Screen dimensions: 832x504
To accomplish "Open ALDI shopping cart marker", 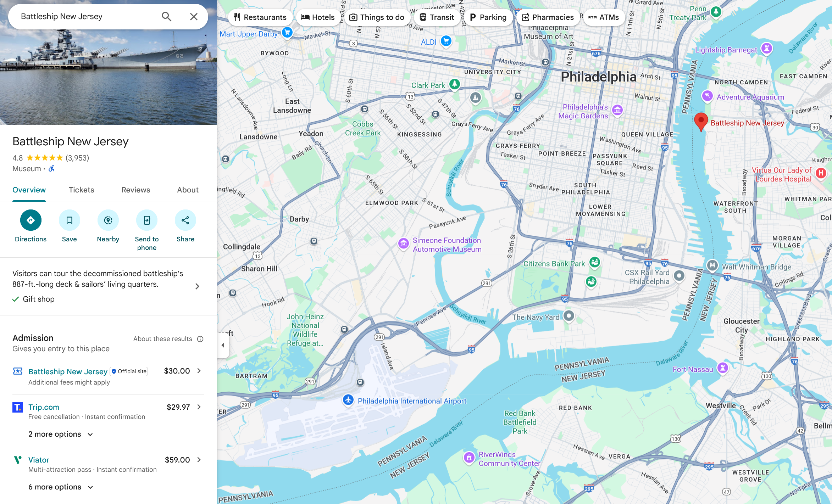I will pos(446,41).
